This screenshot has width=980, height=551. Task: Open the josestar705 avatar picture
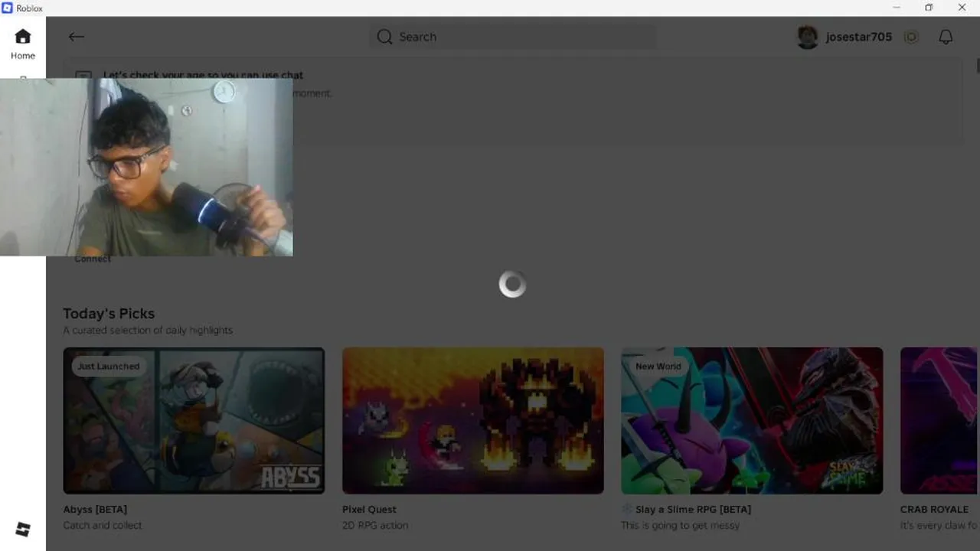(808, 37)
